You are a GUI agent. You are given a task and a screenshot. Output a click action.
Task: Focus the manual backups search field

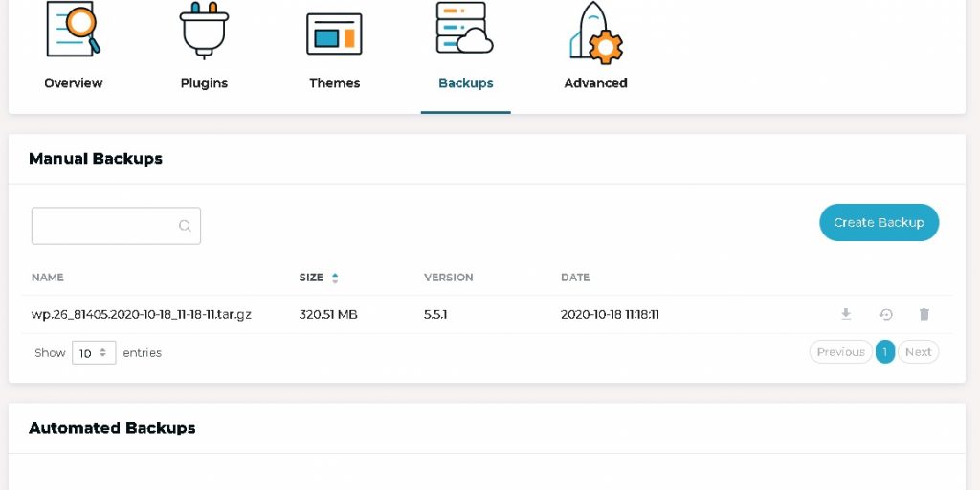click(x=116, y=226)
